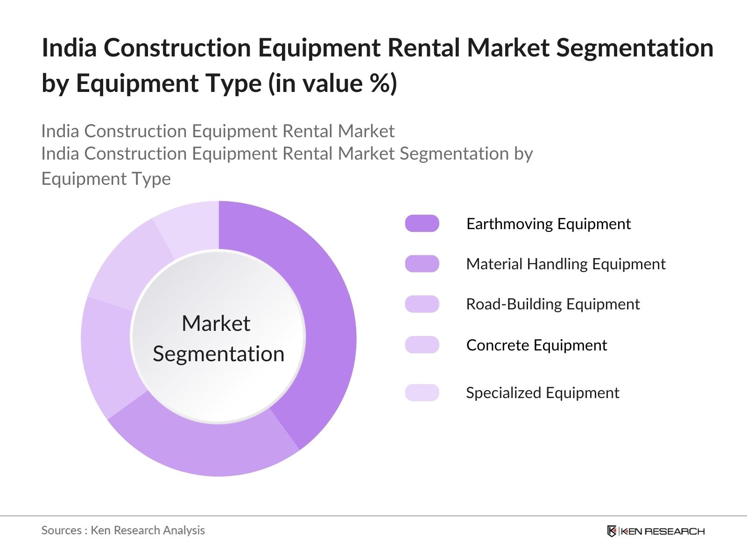
Task: Click the Material Handling Equipment legend marker
Action: coord(422,264)
